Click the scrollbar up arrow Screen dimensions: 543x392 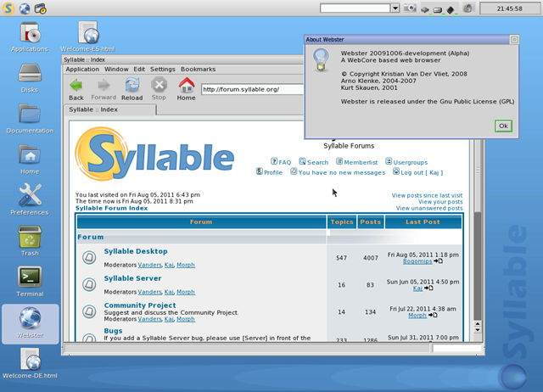pos(478,324)
